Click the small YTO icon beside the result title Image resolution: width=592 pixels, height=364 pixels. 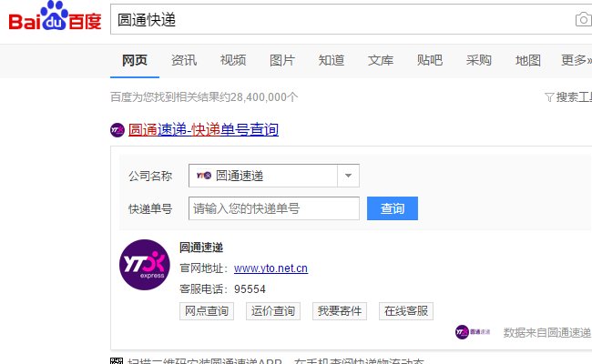click(117, 130)
